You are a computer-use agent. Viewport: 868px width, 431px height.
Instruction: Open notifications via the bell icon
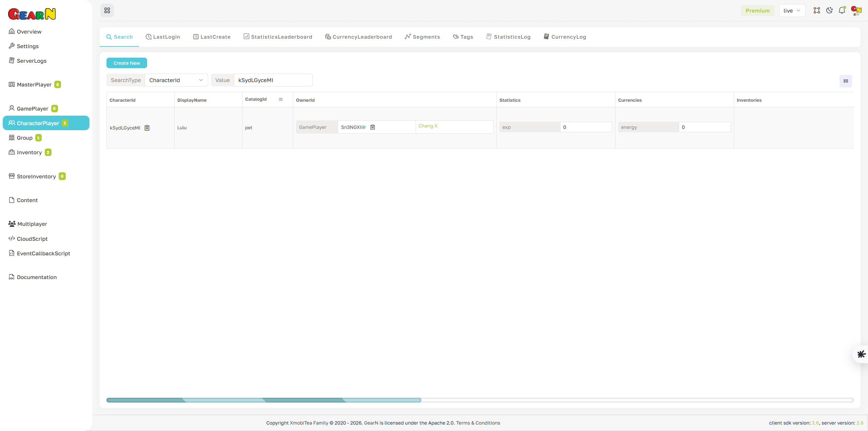pos(842,10)
